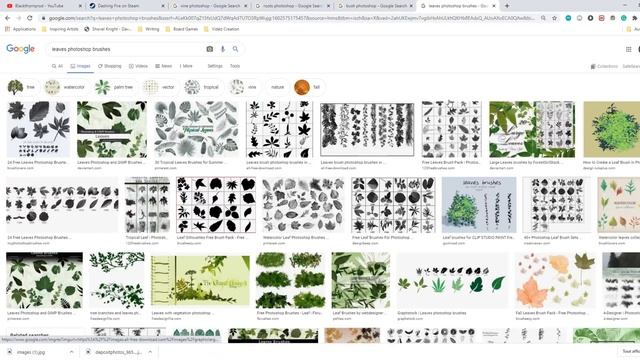
Task: Open the Inspiring Artists bookmark folder
Action: tap(60, 29)
